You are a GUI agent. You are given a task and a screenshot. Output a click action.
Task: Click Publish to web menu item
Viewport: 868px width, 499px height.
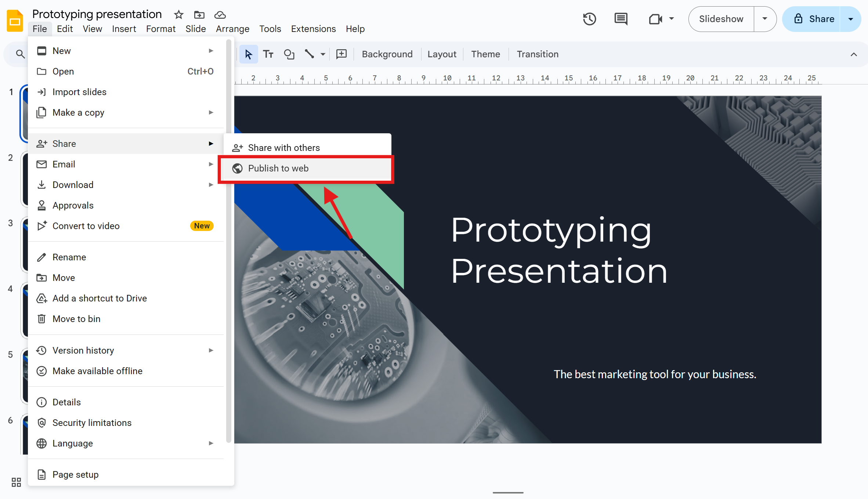click(x=278, y=169)
